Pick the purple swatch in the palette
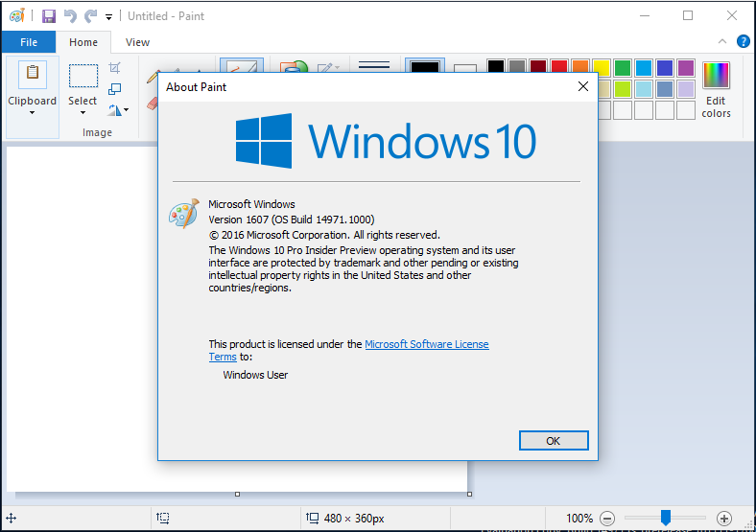The width and height of the screenshot is (756, 532). click(x=686, y=68)
